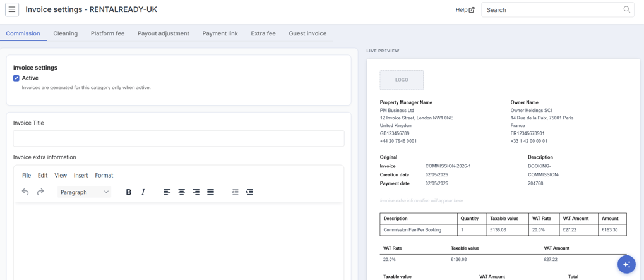
Task: Click 'PM Business Ltd' in preview
Action: pos(397,110)
